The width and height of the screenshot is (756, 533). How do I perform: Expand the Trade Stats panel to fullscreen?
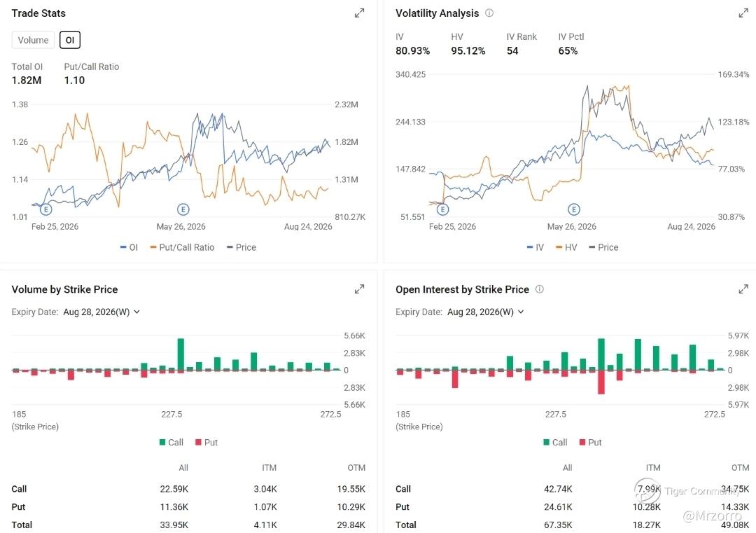pyautogui.click(x=359, y=13)
